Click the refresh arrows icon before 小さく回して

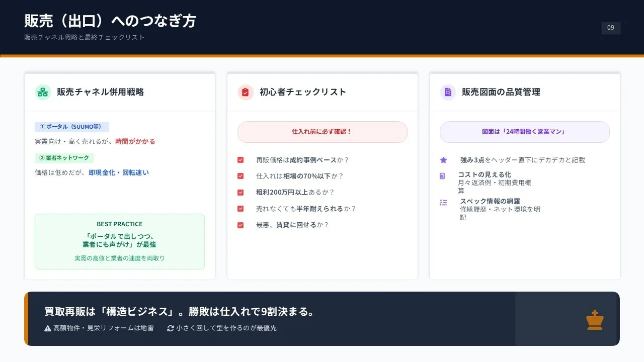[x=171, y=328]
